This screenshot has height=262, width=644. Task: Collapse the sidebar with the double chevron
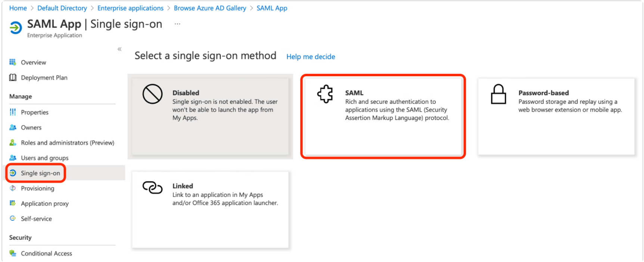click(x=119, y=49)
